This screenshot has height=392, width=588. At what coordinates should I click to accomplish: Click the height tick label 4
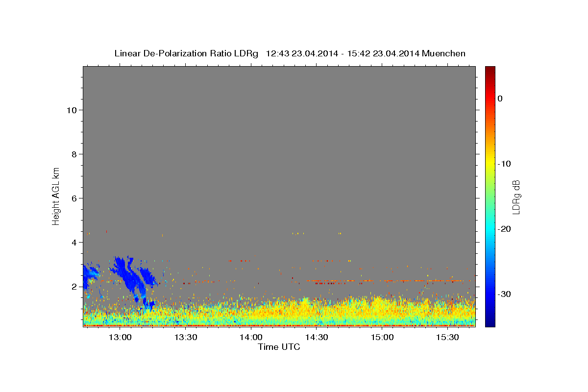pos(74,243)
